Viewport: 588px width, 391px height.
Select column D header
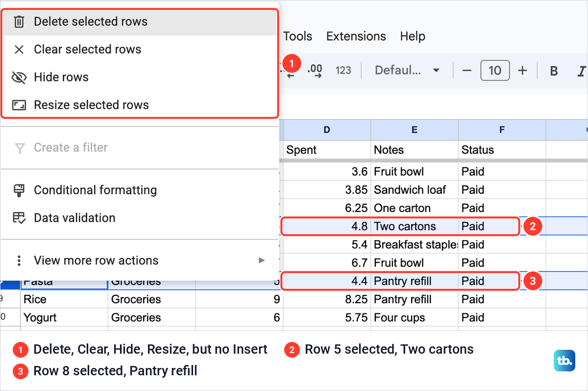click(x=327, y=130)
